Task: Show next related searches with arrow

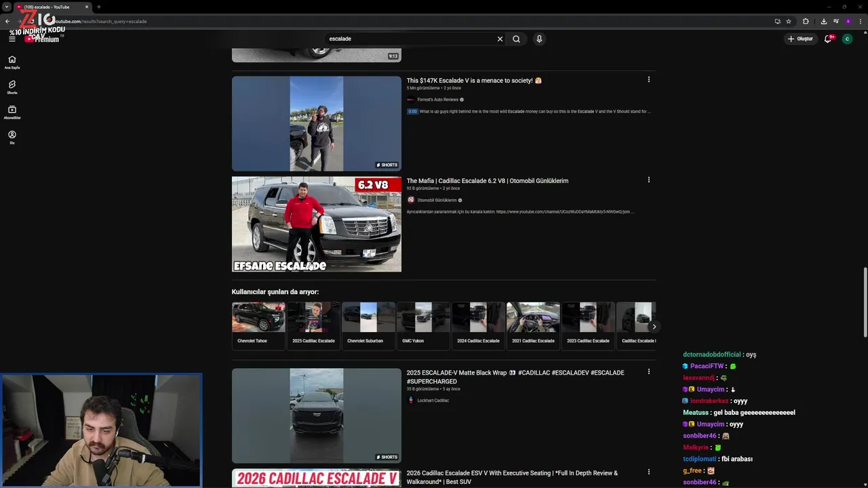Action: click(654, 327)
